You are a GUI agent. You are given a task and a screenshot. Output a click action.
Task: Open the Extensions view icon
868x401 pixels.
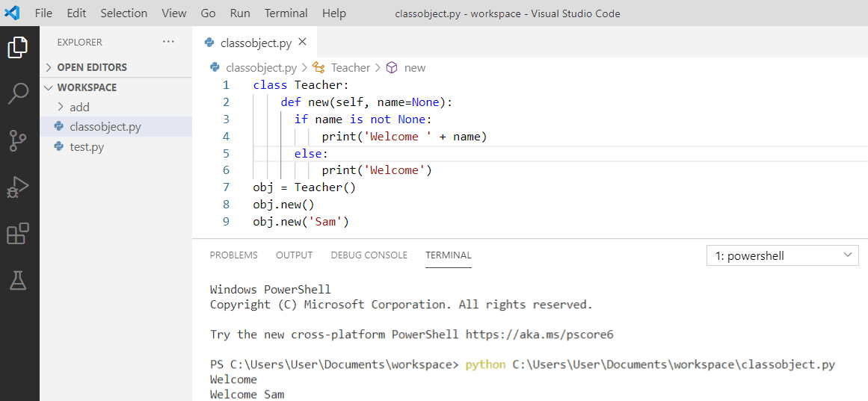[x=18, y=234]
